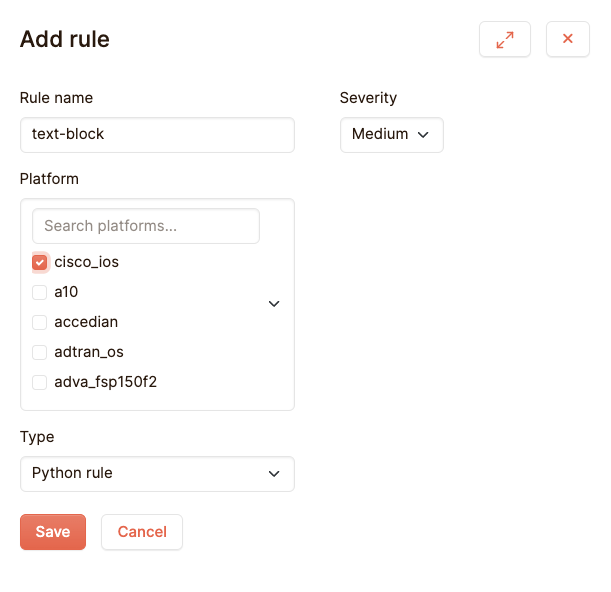Check the adva_fsp150f2 platform checkbox
Screen dimensions: 611x592
point(40,382)
